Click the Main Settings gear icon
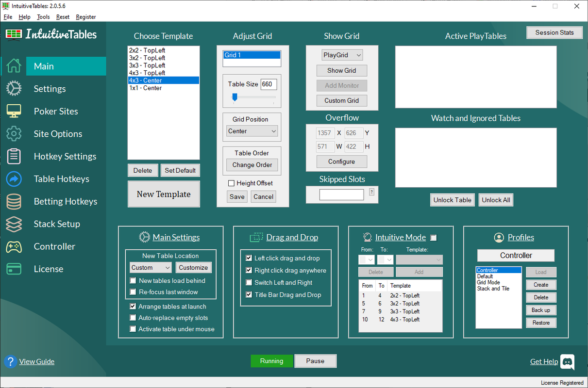Viewport: 588px width, 388px height. click(144, 237)
